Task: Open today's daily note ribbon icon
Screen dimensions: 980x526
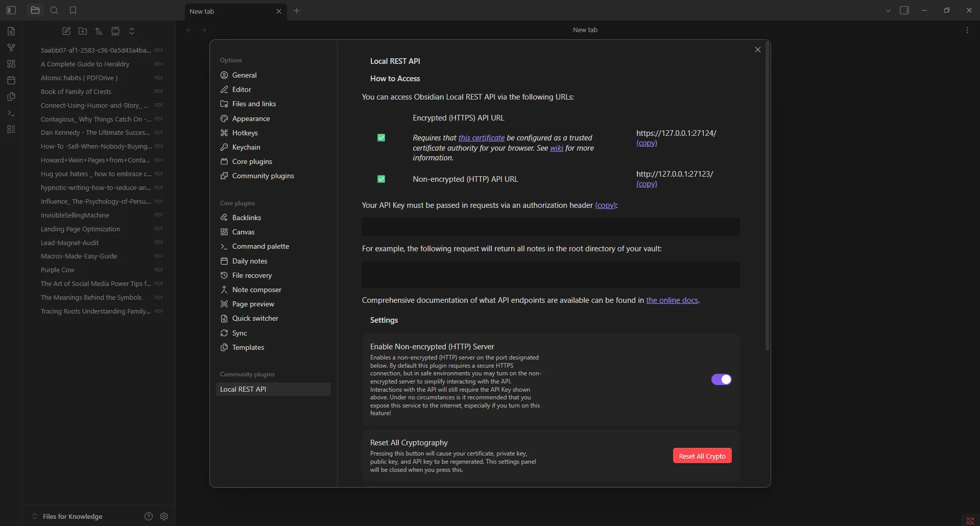Action: (11, 80)
